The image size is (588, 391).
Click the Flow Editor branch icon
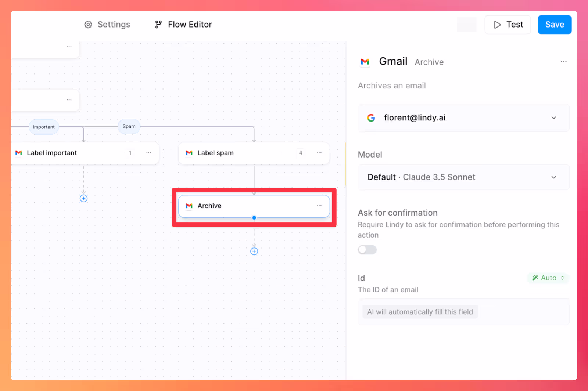[158, 25]
